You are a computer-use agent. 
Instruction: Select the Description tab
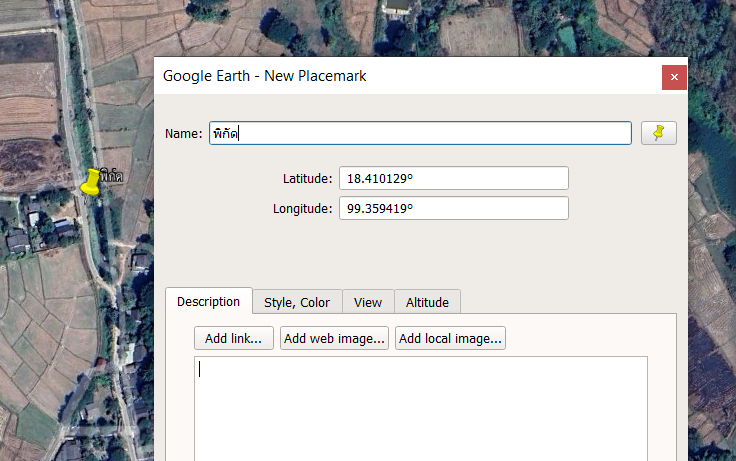coord(208,302)
